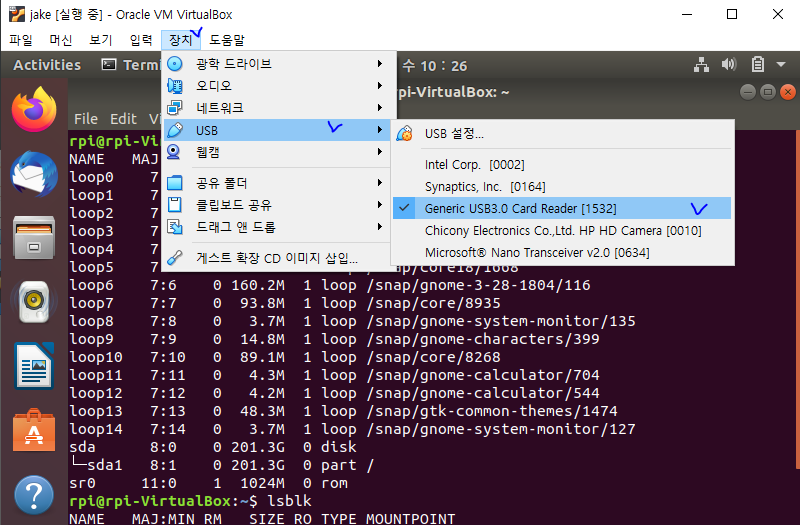The width and height of the screenshot is (800, 525).
Task: Open the system menu dropdown arrow
Action: 781,64
